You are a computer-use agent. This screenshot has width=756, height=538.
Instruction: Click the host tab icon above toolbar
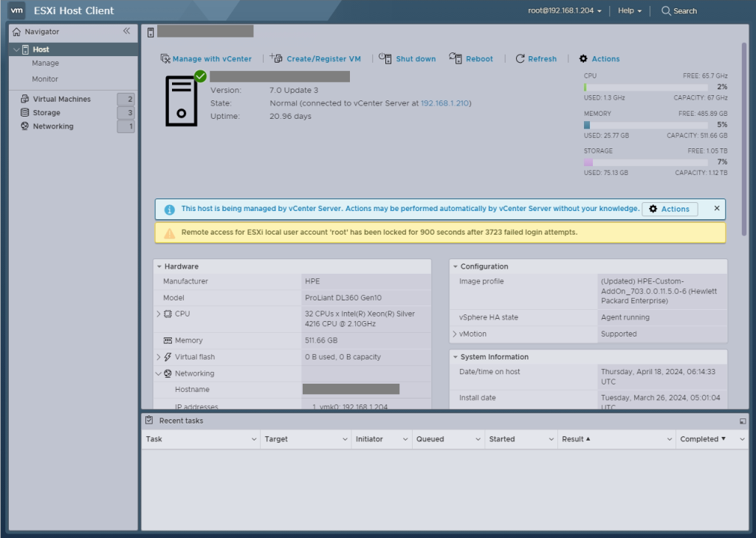pos(151,32)
